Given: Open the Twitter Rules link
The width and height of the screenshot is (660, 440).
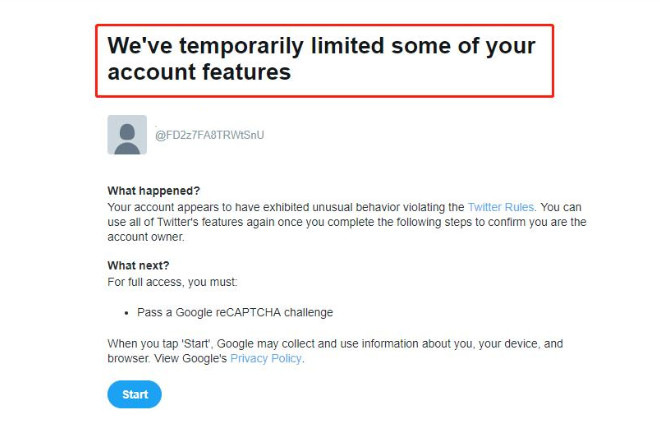Looking at the screenshot, I should coord(501,207).
